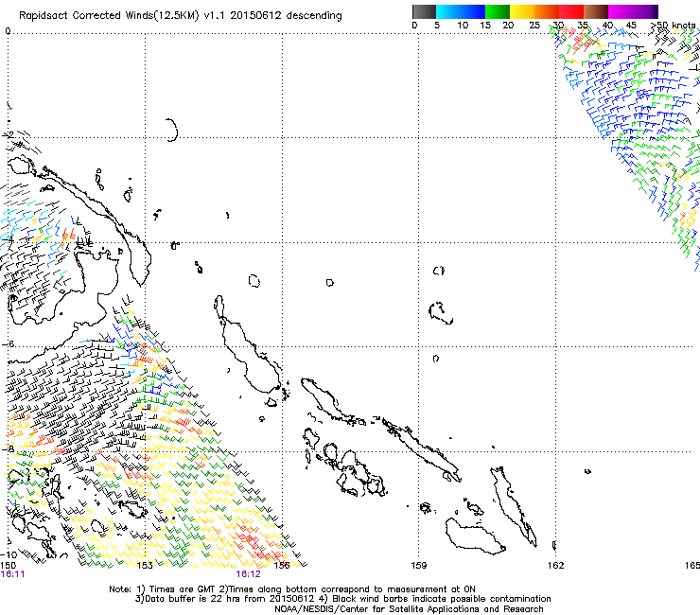Click the '40' legend scale label
The image size is (700, 615).
607,26
